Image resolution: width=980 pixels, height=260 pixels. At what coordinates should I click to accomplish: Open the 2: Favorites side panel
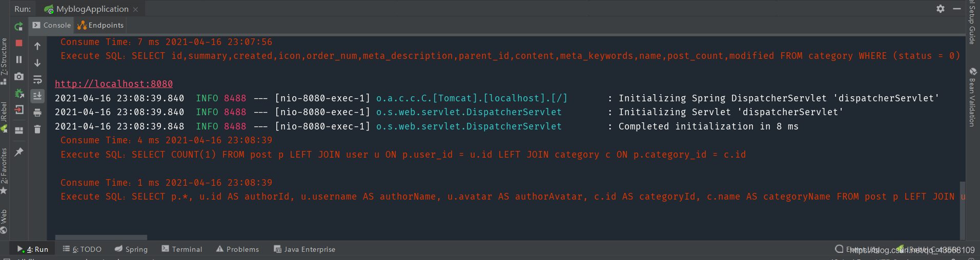(x=4, y=171)
